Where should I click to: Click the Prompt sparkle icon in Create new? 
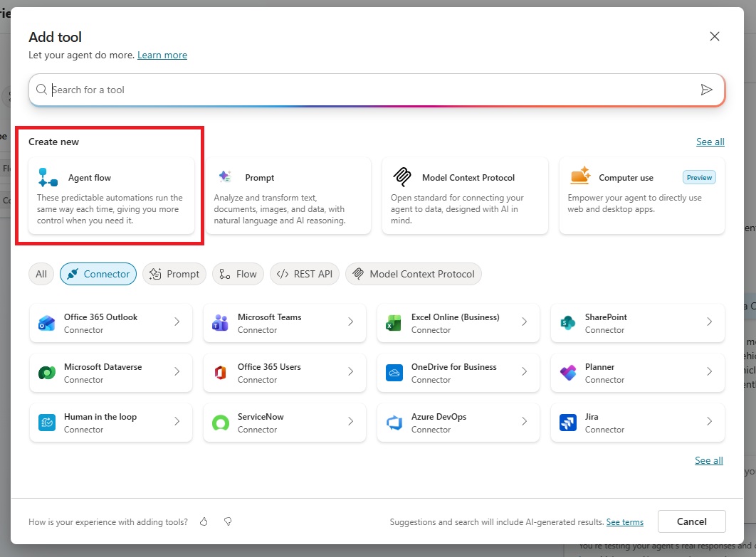point(225,177)
